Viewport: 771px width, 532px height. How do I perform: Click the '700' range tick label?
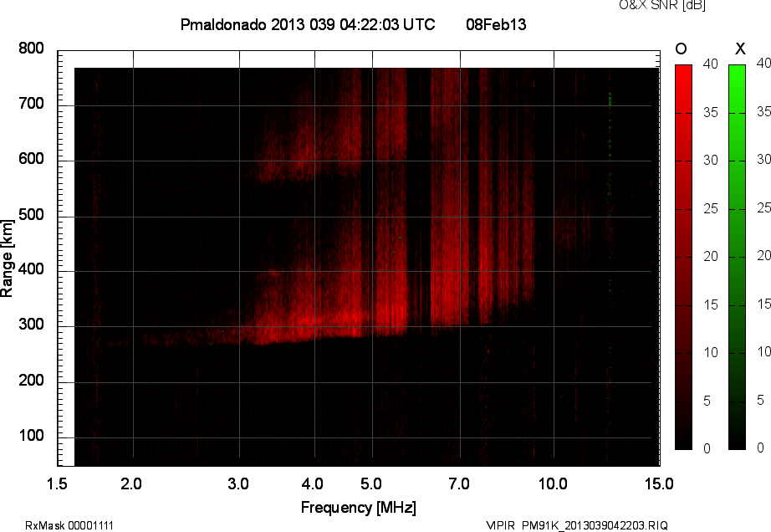tap(32, 103)
